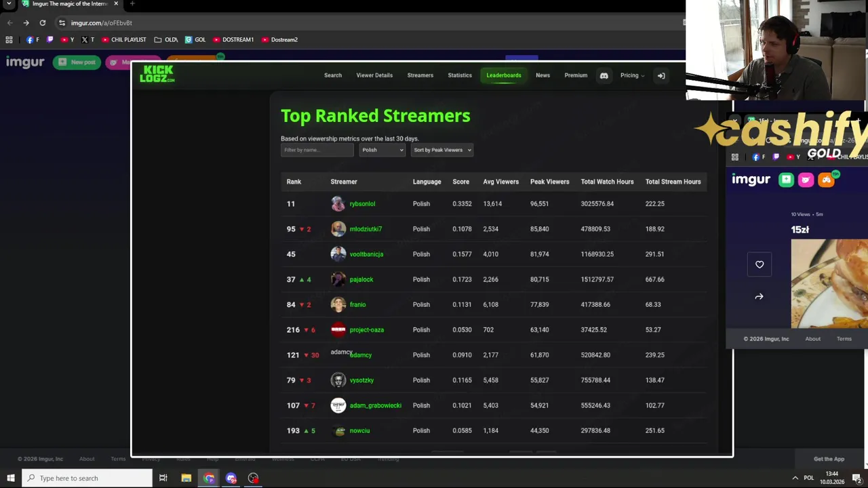Click mlodziutki7's avatar image
Image resolution: width=868 pixels, height=488 pixels.
[x=338, y=228]
